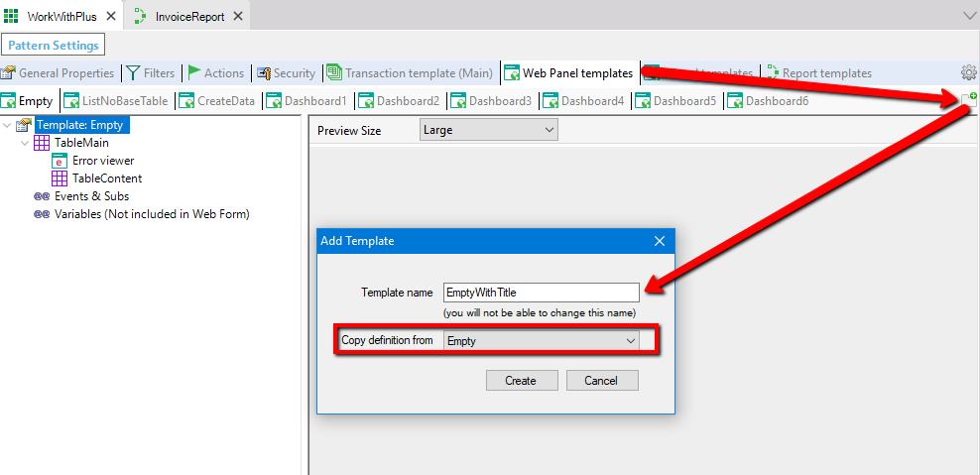Switch to the Security tab
The image size is (980, 475).
coord(286,72)
